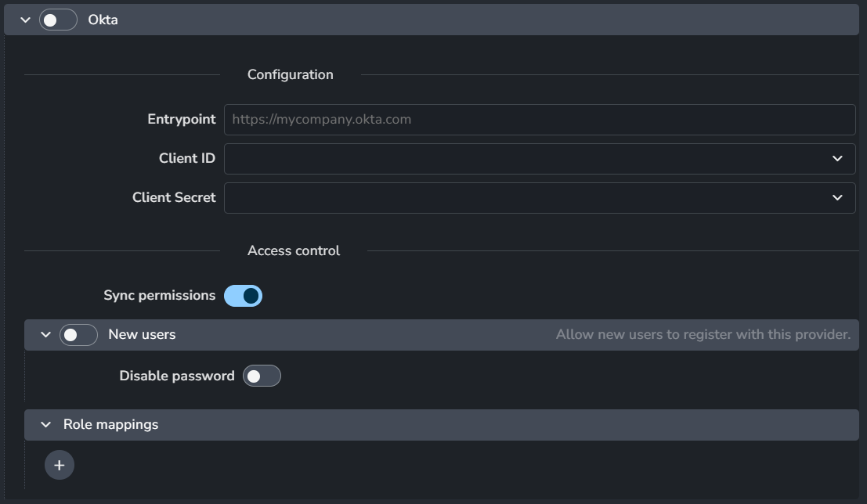Click the Role mappings header label
The image size is (867, 504).
point(110,425)
